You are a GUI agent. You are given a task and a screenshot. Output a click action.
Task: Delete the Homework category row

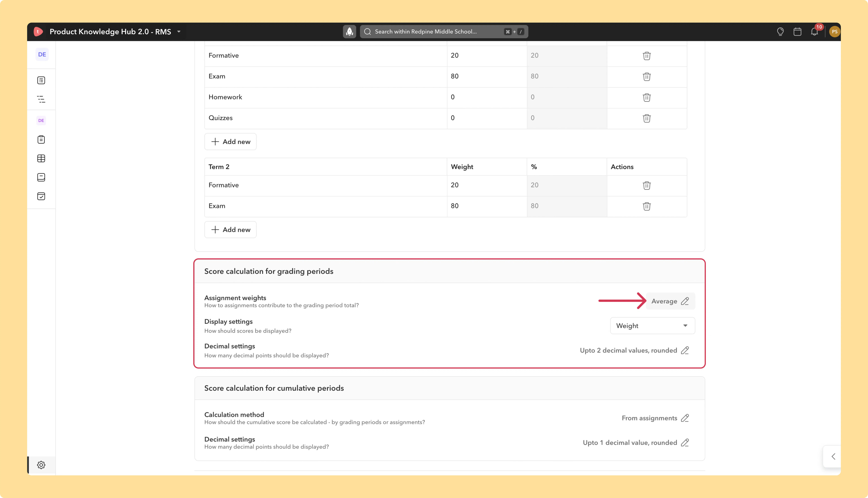pos(646,98)
